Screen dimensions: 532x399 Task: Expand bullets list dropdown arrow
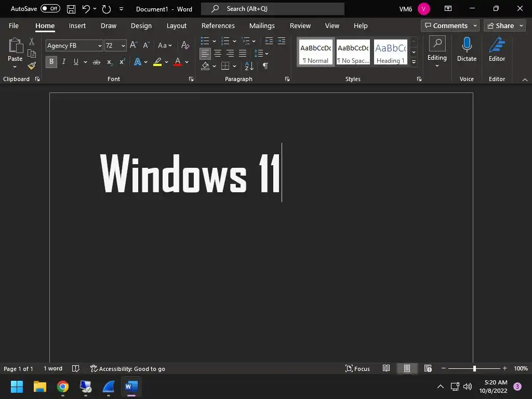[x=214, y=41]
